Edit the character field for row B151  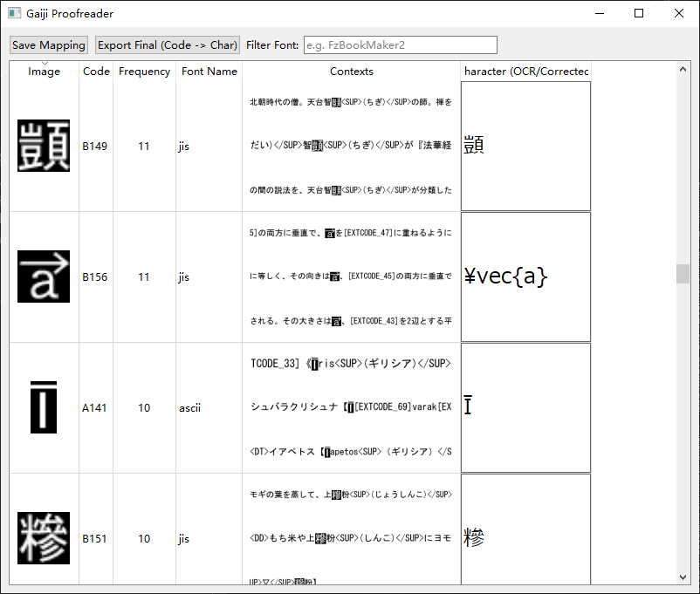525,529
